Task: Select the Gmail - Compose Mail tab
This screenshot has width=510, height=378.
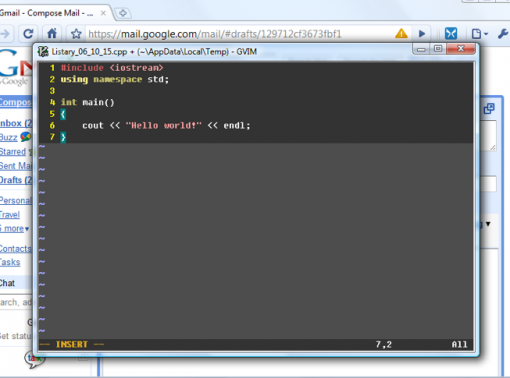Action: point(47,13)
